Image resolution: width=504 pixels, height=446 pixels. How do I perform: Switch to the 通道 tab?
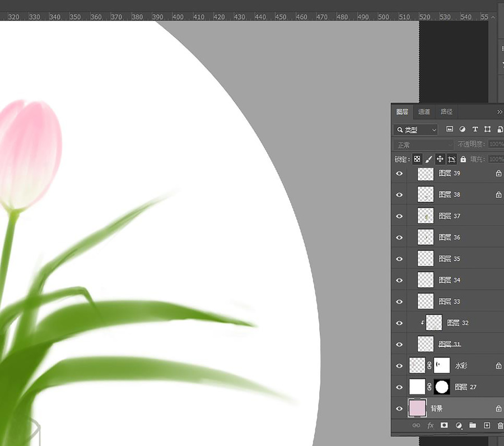[424, 112]
